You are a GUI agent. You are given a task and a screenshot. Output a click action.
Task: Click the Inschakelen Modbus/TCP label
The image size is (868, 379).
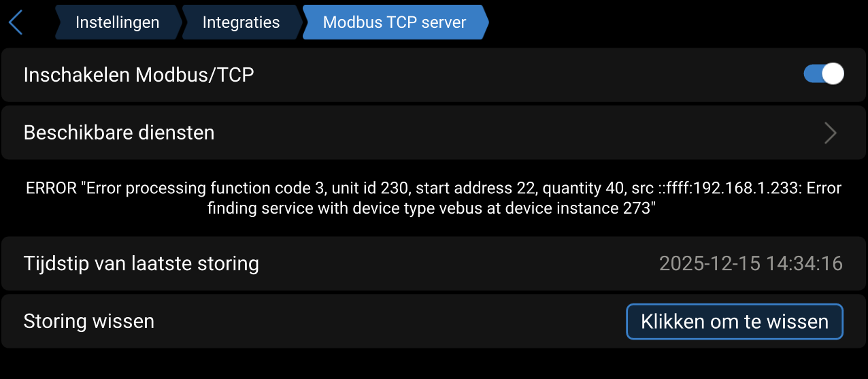(139, 75)
